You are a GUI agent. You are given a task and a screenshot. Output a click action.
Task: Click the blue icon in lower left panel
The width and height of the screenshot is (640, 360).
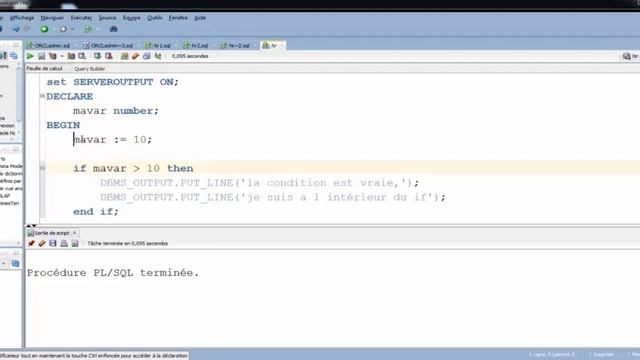(15, 264)
